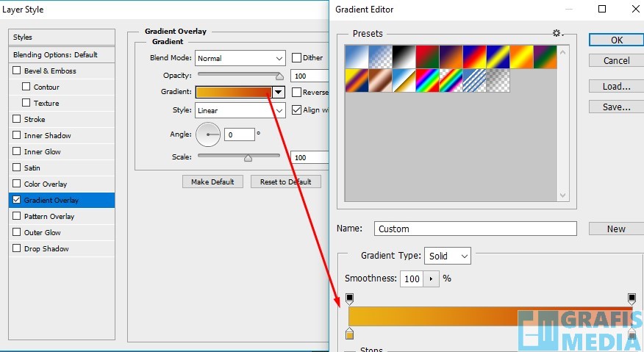Click the OK button in Gradient Editor
The height and width of the screenshot is (352, 644).
point(616,40)
